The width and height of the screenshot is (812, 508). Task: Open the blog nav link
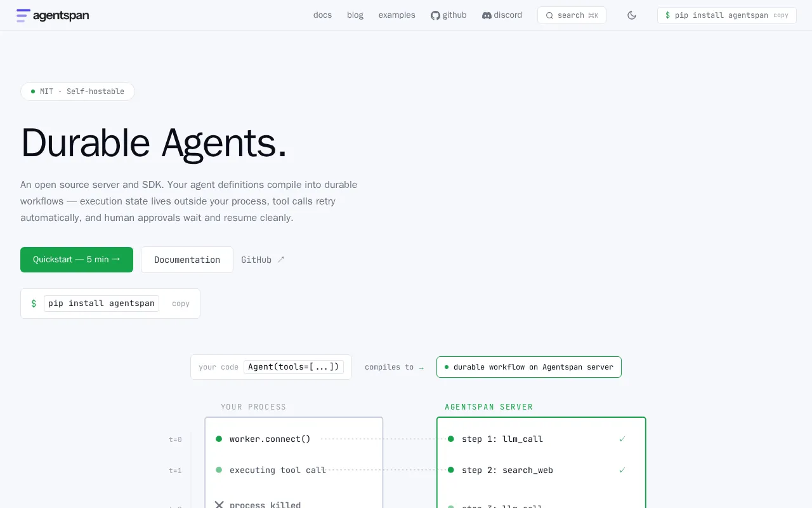point(355,15)
